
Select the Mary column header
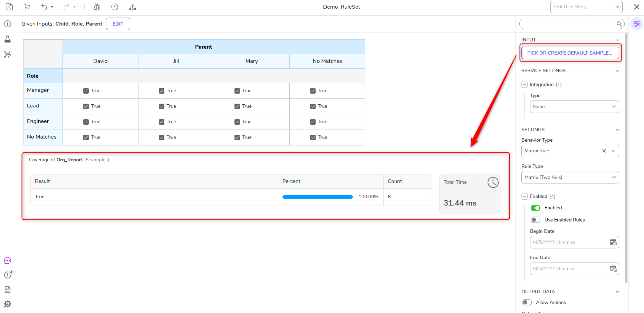tap(252, 61)
